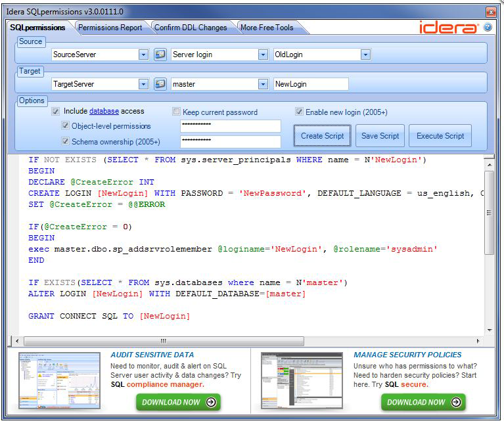Image resolution: width=504 pixels, height=423 pixels.
Task: Click the 'SQL secure.' text
Action: pos(407,384)
